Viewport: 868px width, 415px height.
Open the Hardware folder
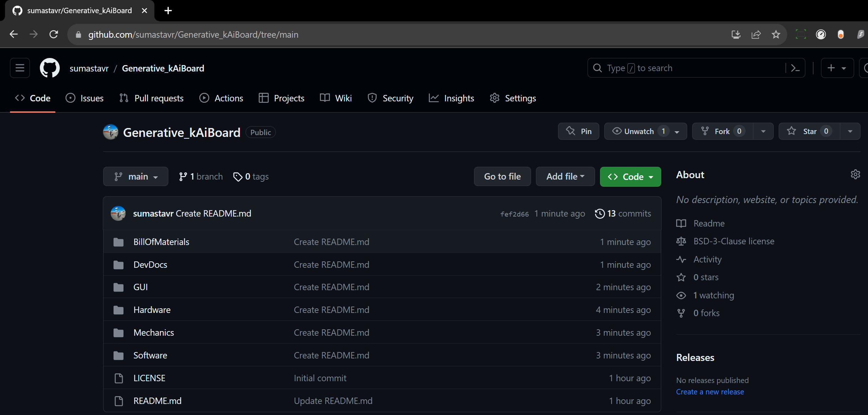point(152,310)
